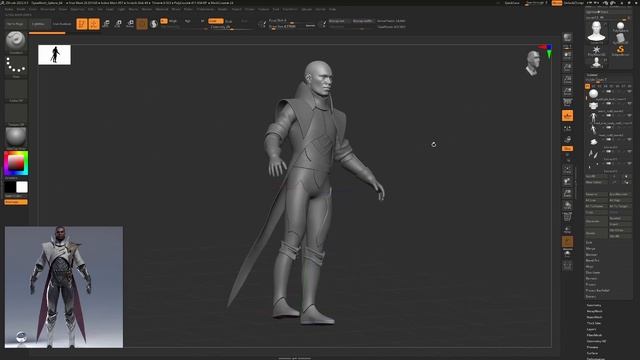Image resolution: width=640 pixels, height=360 pixels.
Task: Click the BPR render icon on right shelf
Action: click(x=567, y=38)
